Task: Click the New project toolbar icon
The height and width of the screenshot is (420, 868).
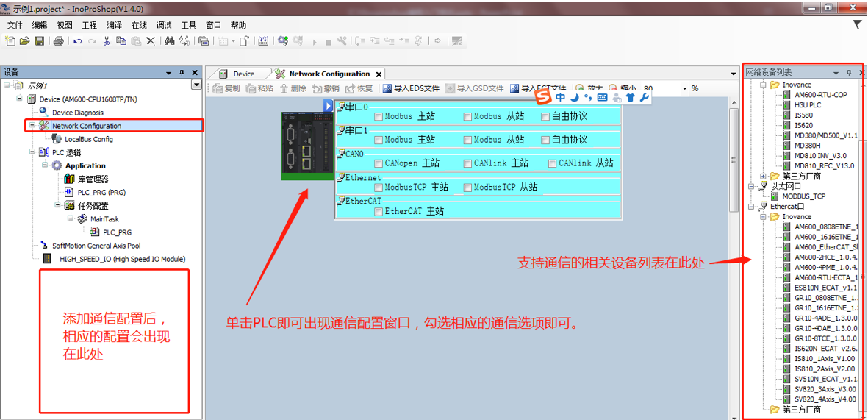Action: tap(10, 41)
